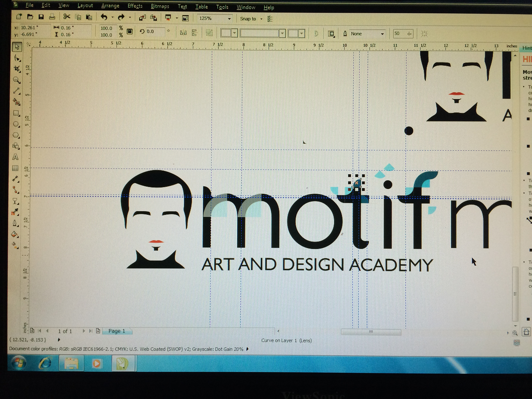The image size is (532, 399).
Task: Open the 125% zoom level dropdown
Action: (229, 19)
